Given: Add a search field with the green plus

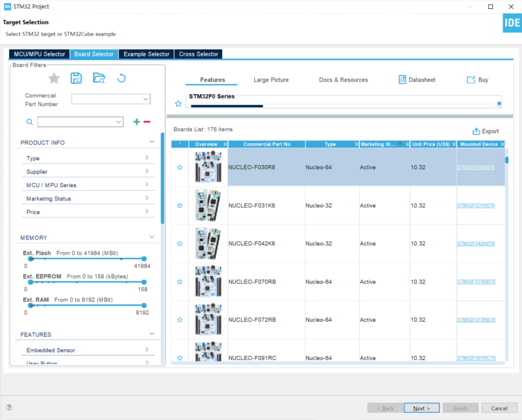Looking at the screenshot, I should (137, 122).
